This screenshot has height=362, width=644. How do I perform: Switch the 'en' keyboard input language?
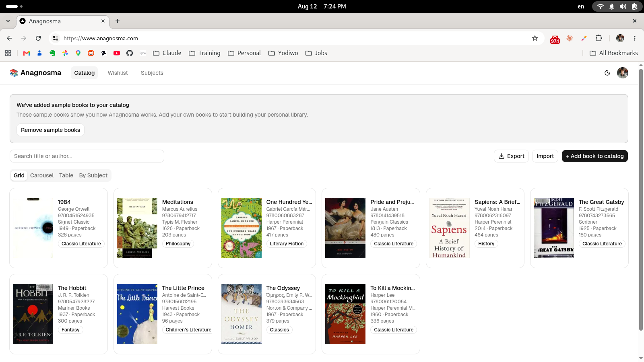(x=581, y=6)
